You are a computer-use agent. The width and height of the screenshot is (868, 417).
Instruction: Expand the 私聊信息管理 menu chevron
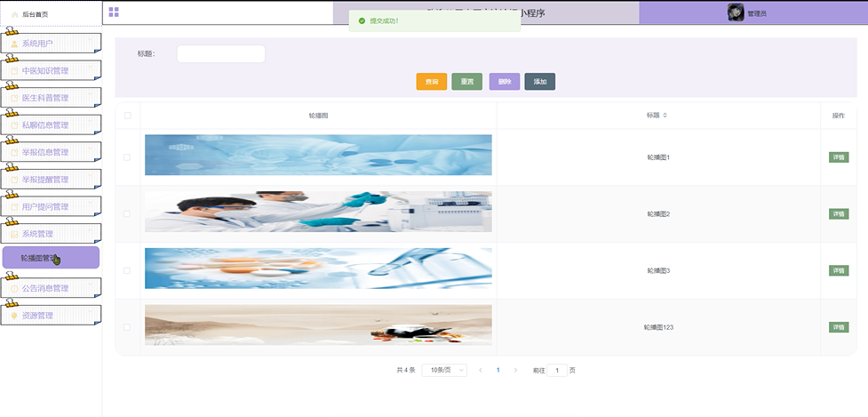(91, 121)
